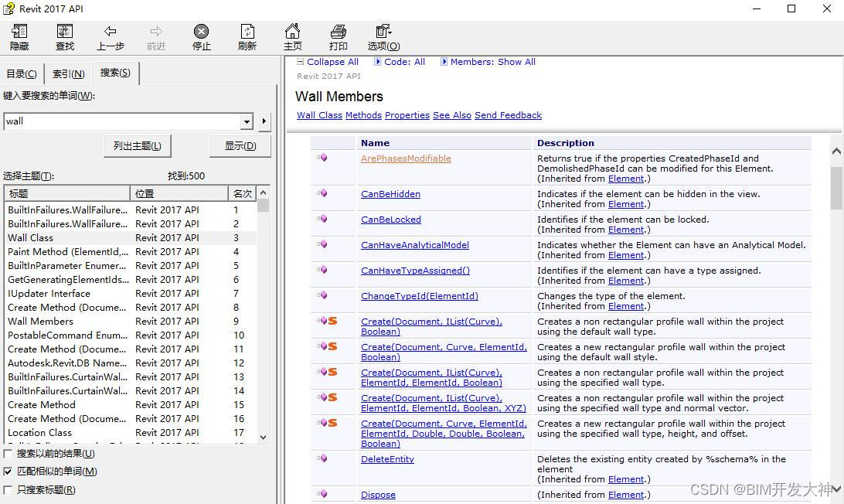Image resolution: width=844 pixels, height=504 pixels.
Task: Select the Wall Class result row
Action: [131, 238]
